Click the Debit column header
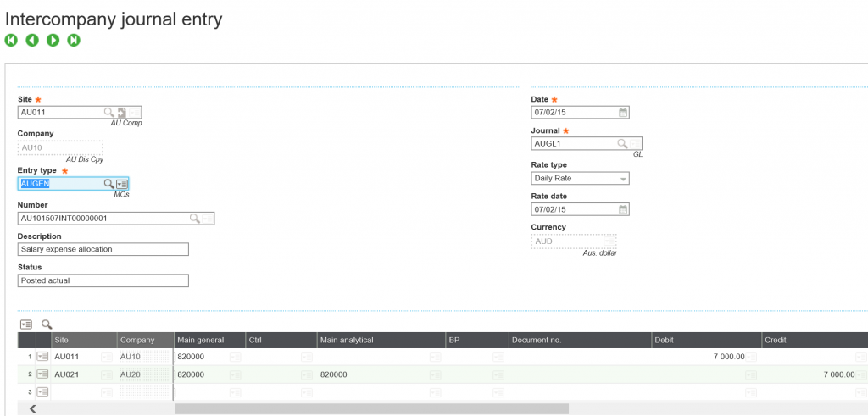Viewport: 868px width, 416px height. coord(665,340)
